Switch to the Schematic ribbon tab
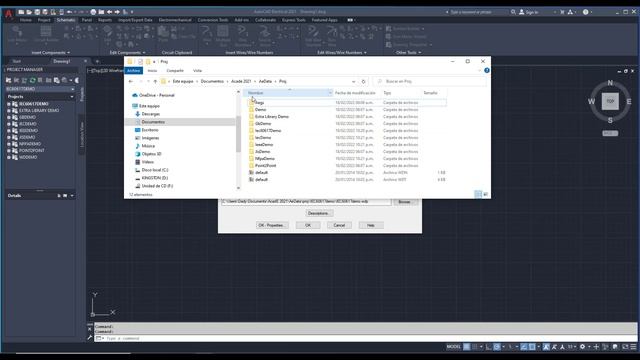This screenshot has height=360, width=640. (x=66, y=20)
